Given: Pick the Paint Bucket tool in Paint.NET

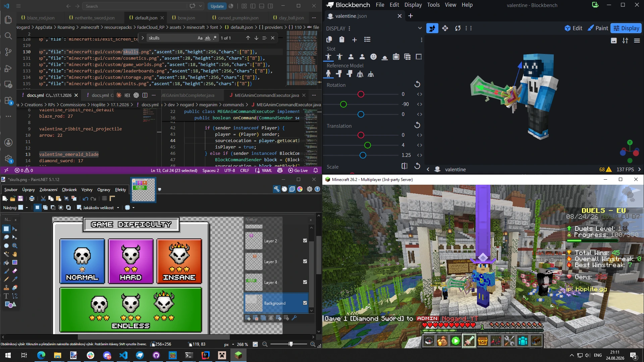Looking at the screenshot, I should (x=6, y=262).
